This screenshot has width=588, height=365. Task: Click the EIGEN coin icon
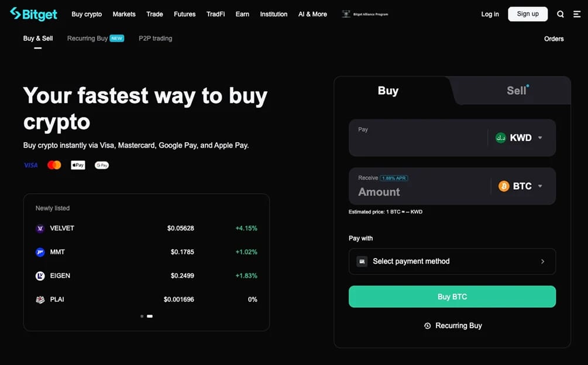coord(40,276)
